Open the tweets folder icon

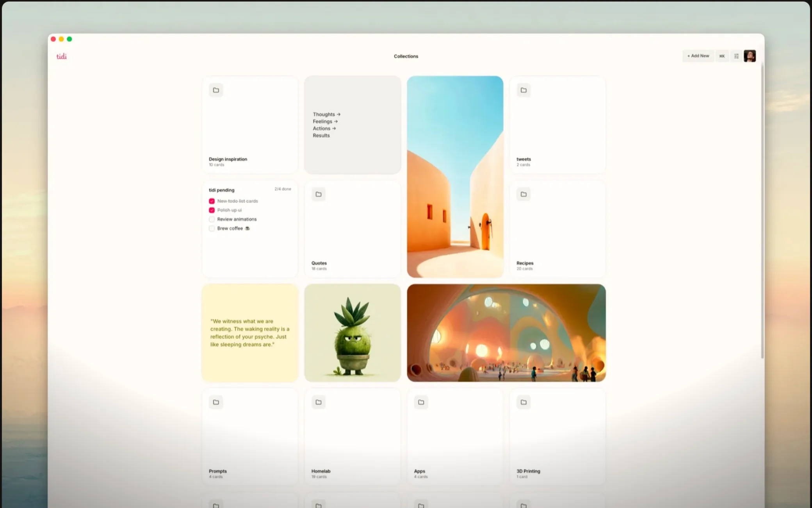524,90
